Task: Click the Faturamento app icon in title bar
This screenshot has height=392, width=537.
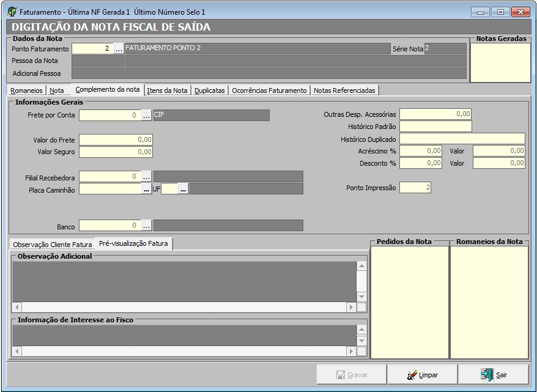Action: (12, 12)
